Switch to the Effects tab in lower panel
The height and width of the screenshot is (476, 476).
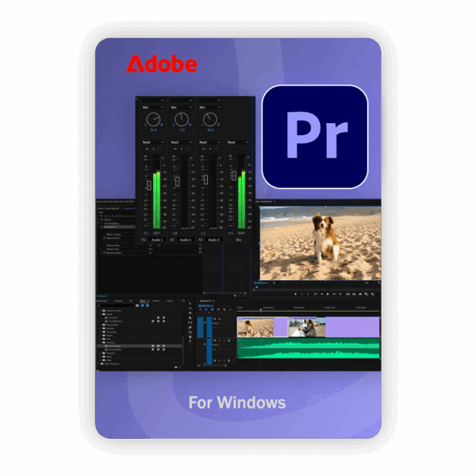(144, 301)
